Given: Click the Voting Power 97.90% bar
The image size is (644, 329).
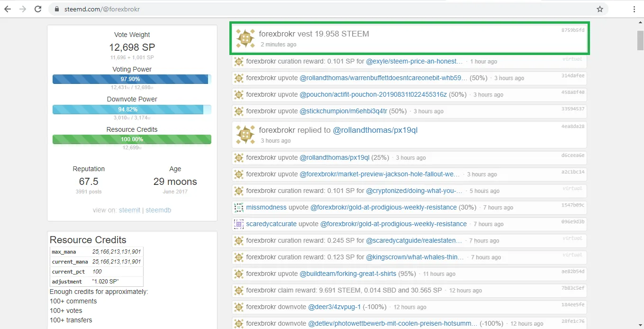Looking at the screenshot, I should coord(132,79).
